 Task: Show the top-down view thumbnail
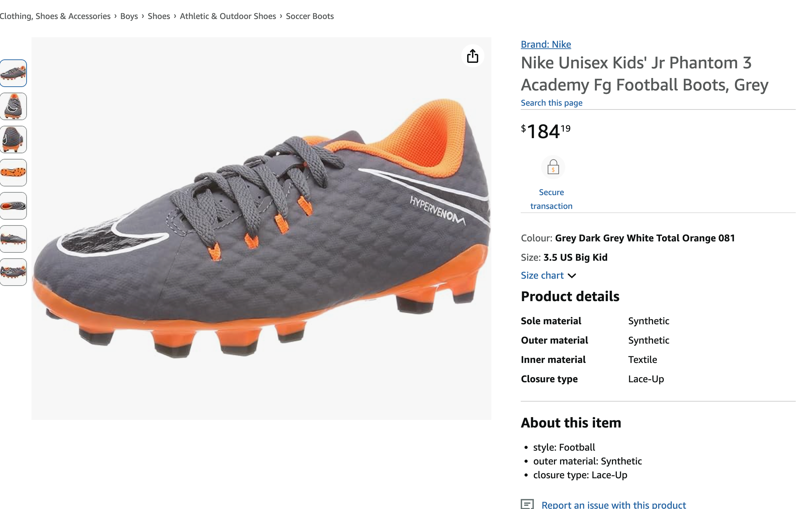pyautogui.click(x=13, y=206)
